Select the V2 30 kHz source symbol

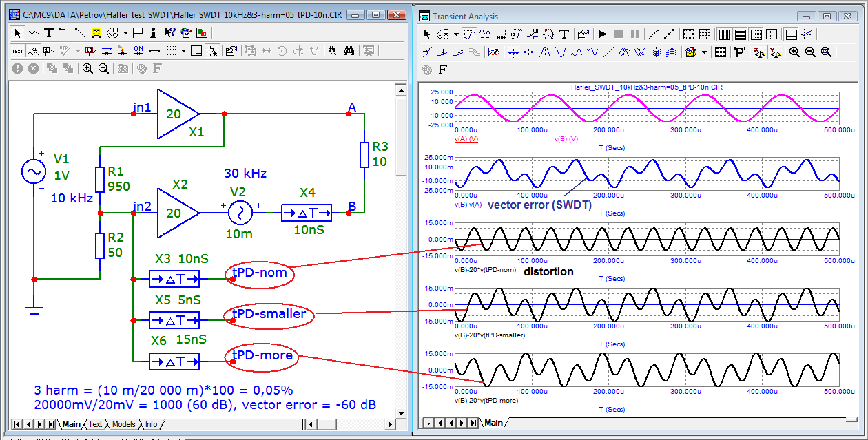pos(239,213)
